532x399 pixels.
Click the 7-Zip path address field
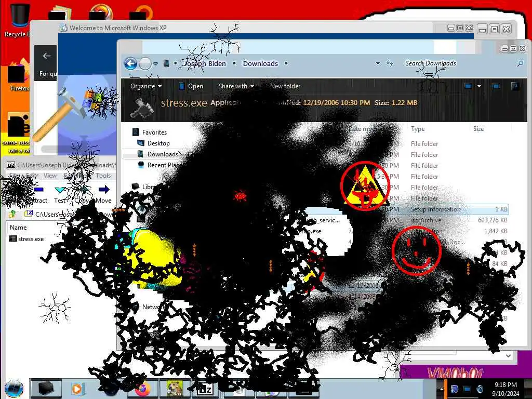(70, 214)
